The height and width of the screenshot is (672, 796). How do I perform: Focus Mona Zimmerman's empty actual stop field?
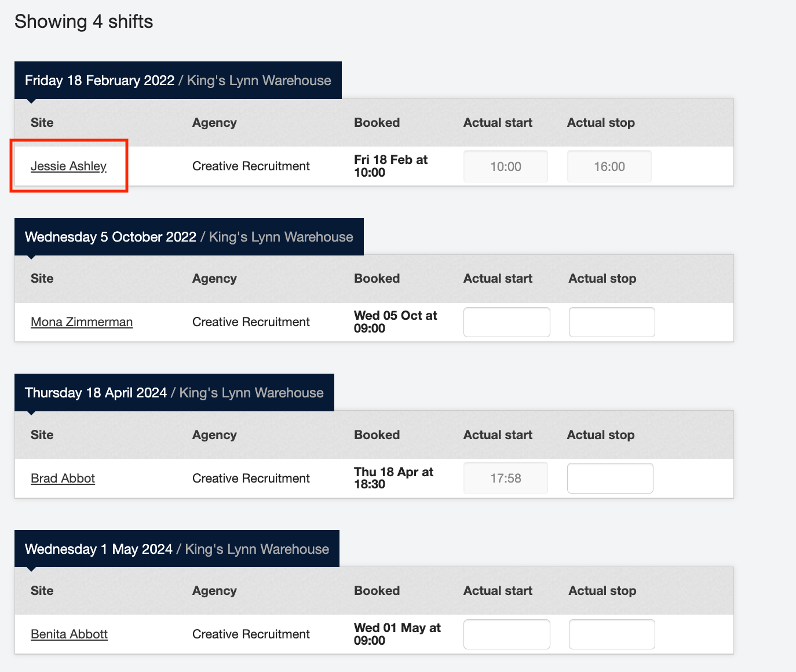(x=611, y=322)
